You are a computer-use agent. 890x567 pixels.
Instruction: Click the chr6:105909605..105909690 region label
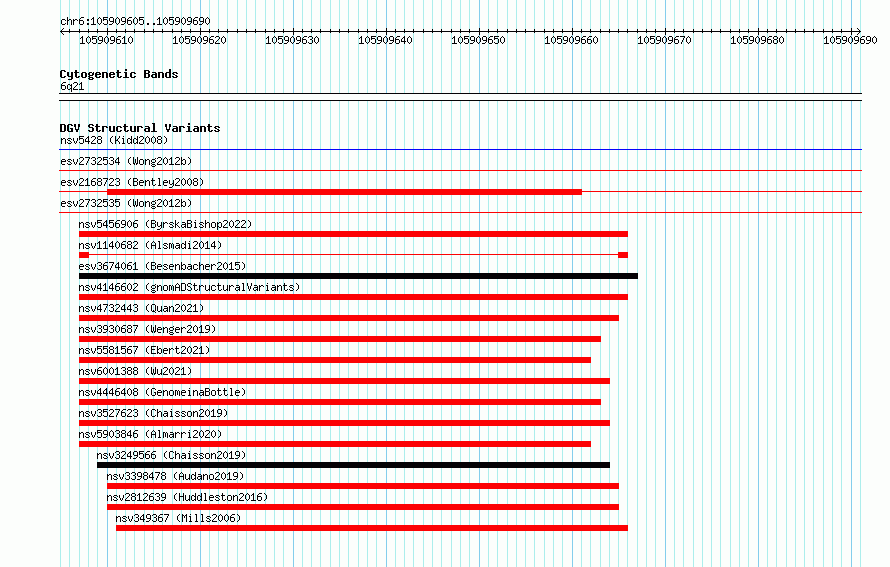(135, 21)
